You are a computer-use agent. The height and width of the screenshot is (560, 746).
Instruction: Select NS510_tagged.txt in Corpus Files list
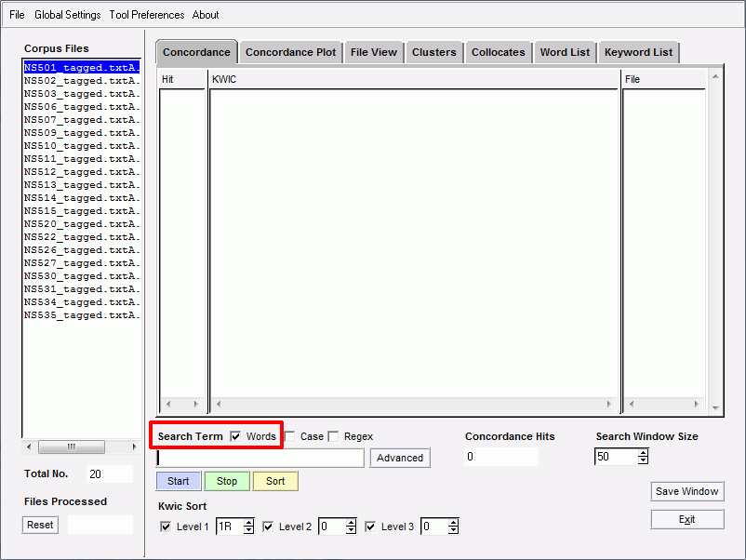pyautogui.click(x=82, y=146)
